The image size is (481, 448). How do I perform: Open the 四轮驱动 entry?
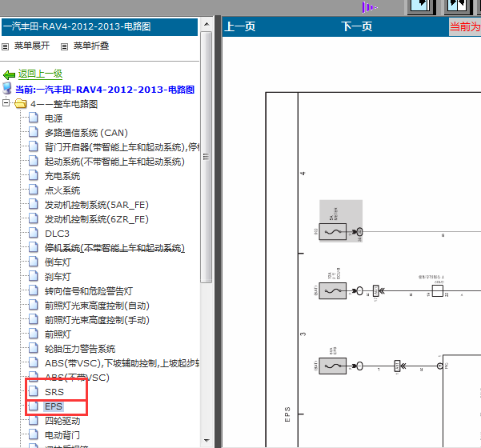pos(62,421)
